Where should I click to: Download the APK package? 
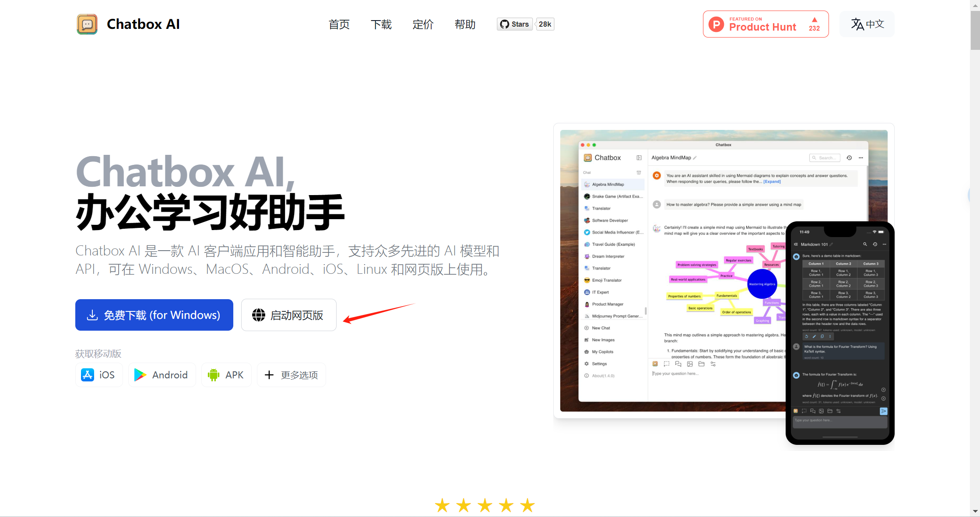coord(226,375)
